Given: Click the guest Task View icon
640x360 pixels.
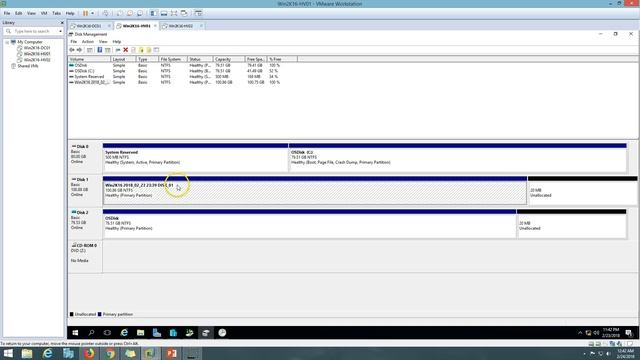Looking at the screenshot, I should [107, 333].
